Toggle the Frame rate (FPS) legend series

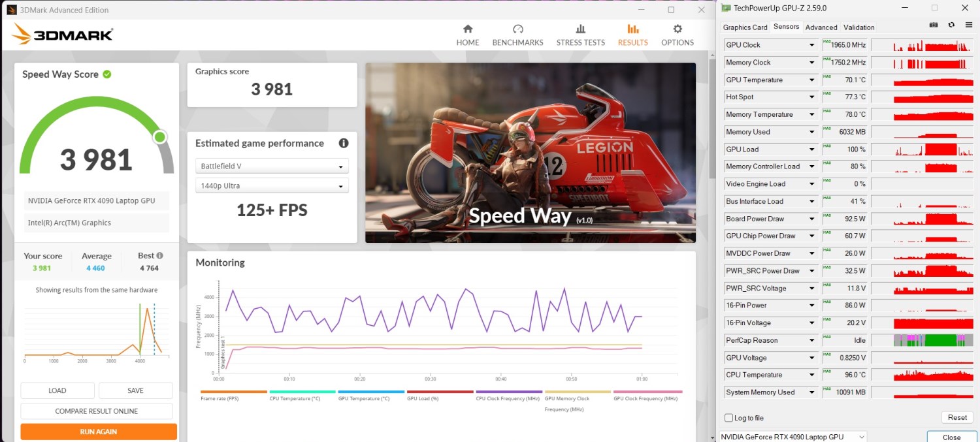point(234,395)
